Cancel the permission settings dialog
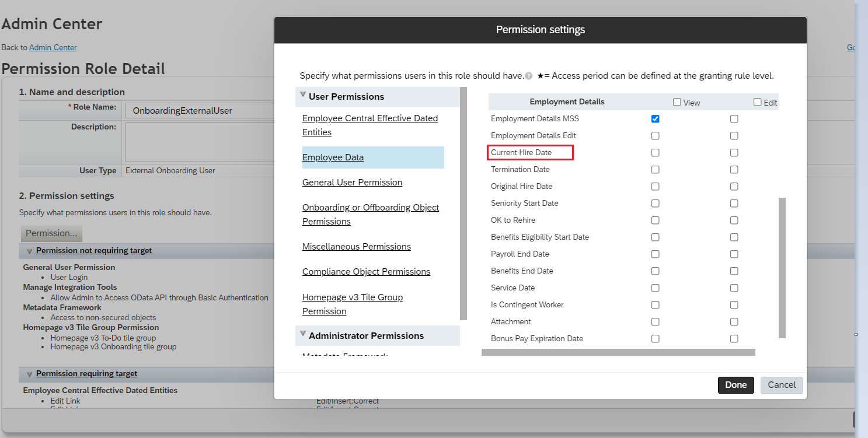 [782, 385]
